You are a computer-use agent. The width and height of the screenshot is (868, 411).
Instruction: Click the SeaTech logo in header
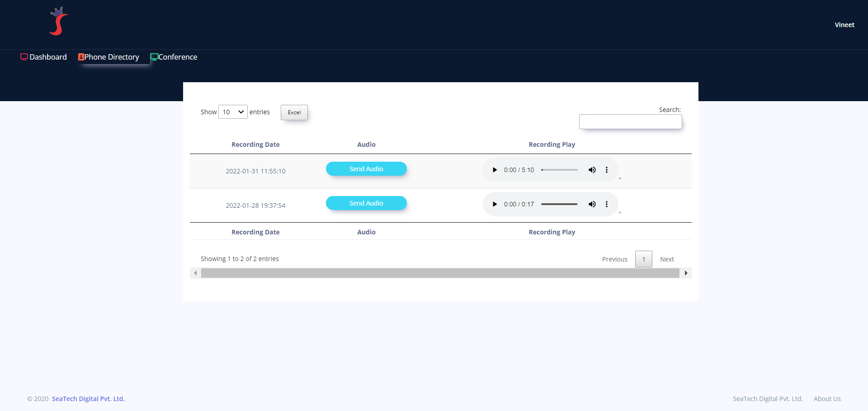point(58,22)
